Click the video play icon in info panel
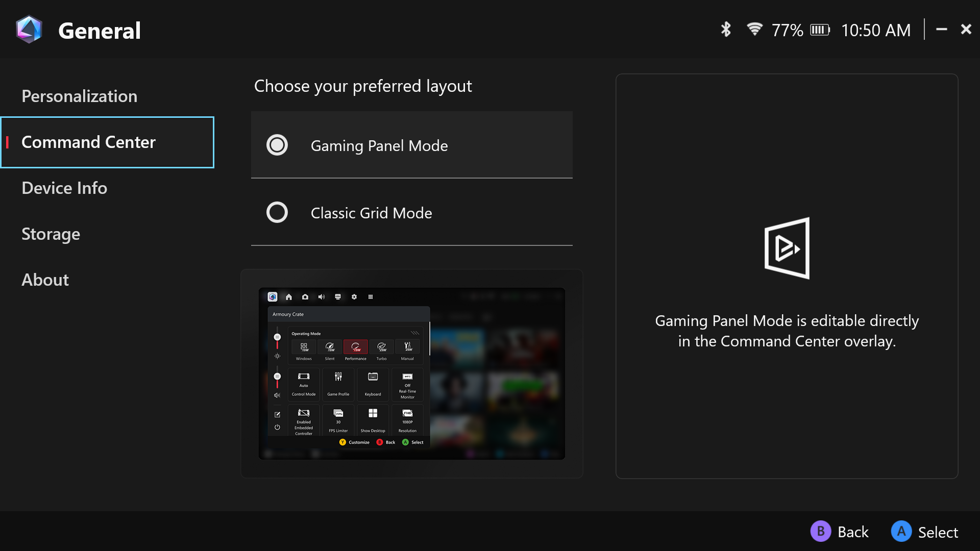 click(787, 248)
